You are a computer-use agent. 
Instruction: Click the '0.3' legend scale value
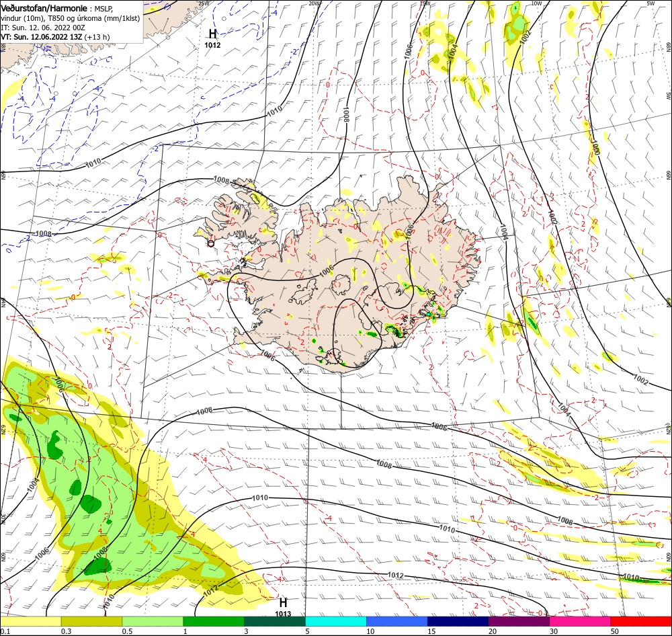pyautogui.click(x=66, y=631)
